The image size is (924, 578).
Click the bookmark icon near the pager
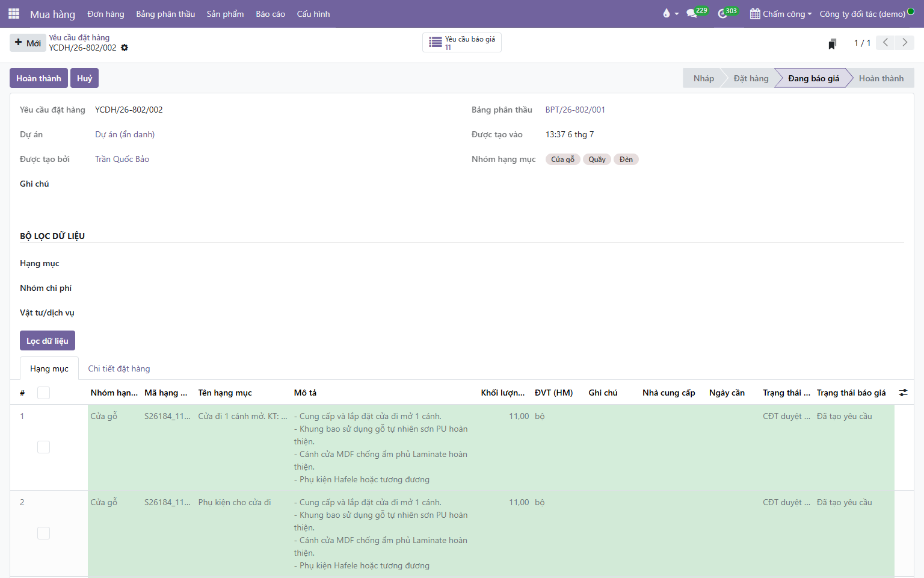833,43
